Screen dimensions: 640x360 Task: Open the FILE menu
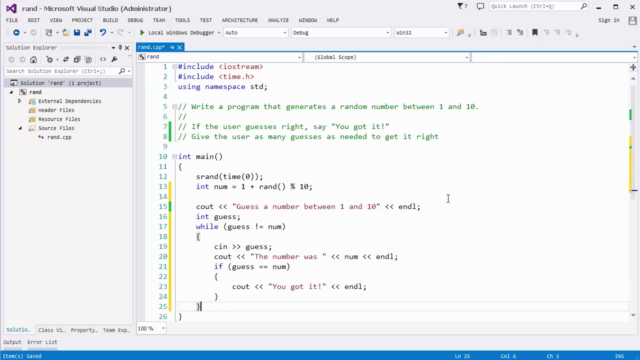point(12,20)
